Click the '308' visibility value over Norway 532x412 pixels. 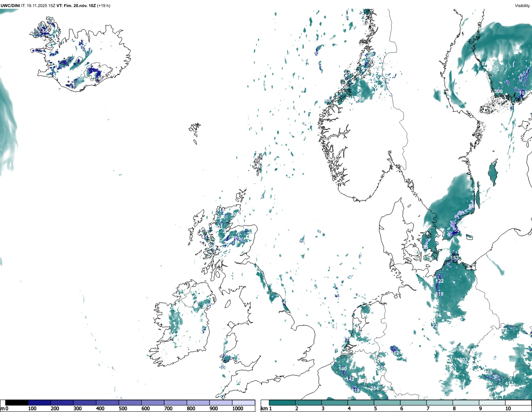[360, 99]
